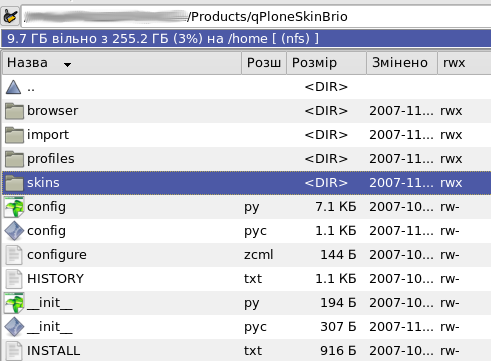491x361 pixels.
Task: Click the __init__.pyc compiled file icon
Action: click(x=14, y=327)
